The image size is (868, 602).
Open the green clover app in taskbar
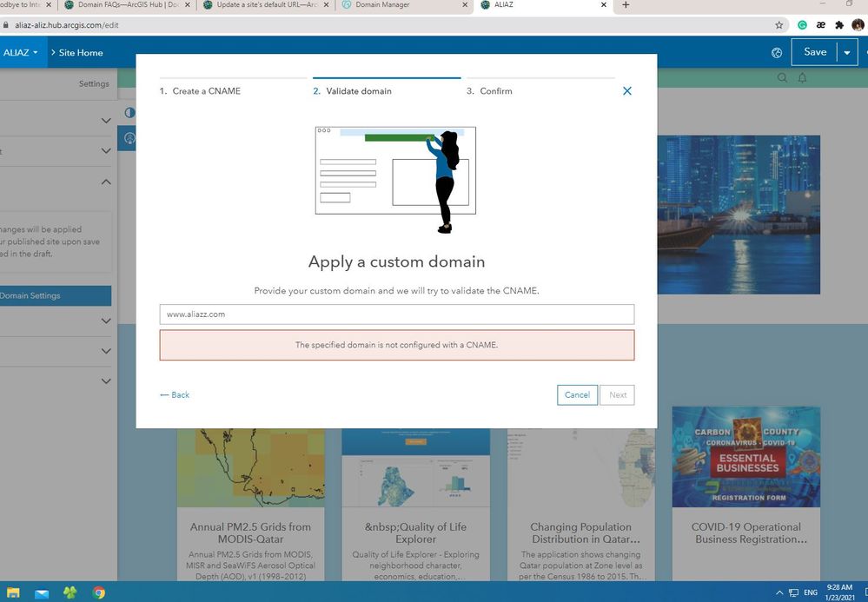coord(70,592)
